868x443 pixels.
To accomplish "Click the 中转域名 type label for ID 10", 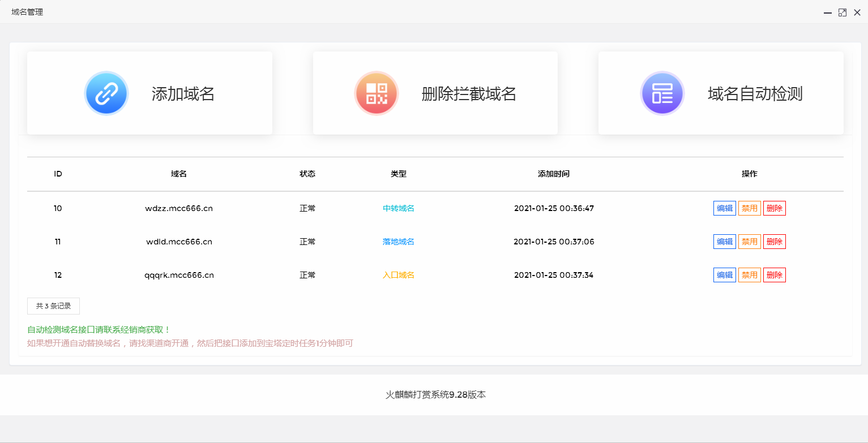I will pyautogui.click(x=398, y=208).
